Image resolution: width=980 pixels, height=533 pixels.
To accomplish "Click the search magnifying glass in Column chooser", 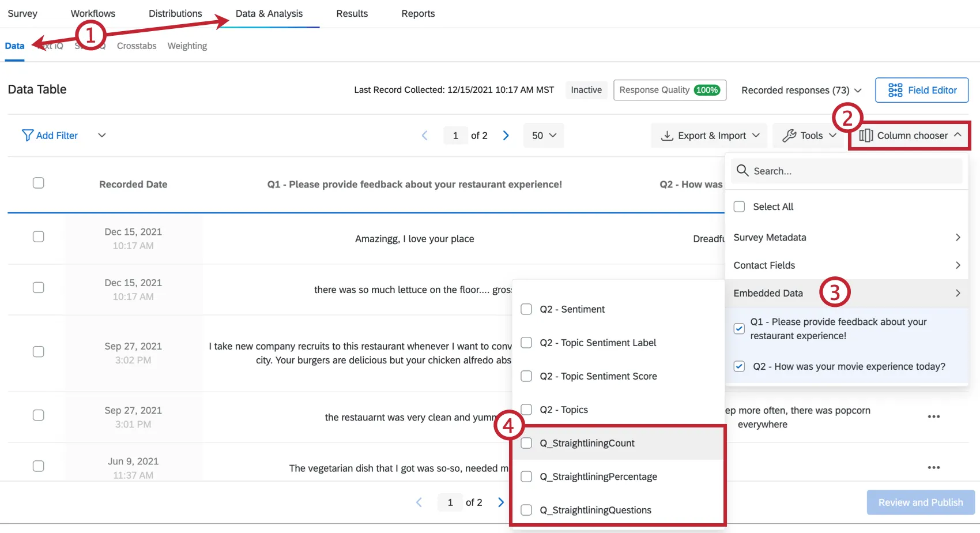I will (x=742, y=171).
